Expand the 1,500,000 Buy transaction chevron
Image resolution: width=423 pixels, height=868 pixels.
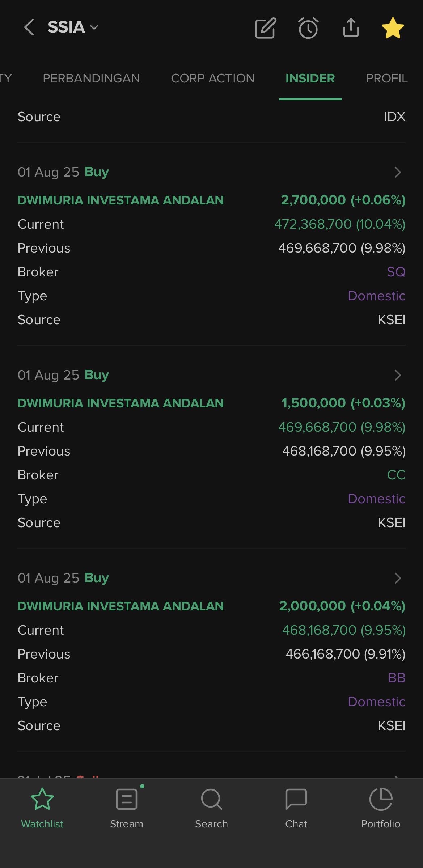pyautogui.click(x=398, y=375)
